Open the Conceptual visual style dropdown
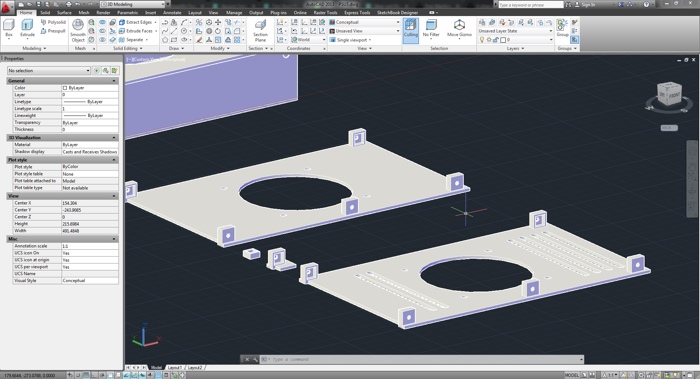 (x=364, y=22)
